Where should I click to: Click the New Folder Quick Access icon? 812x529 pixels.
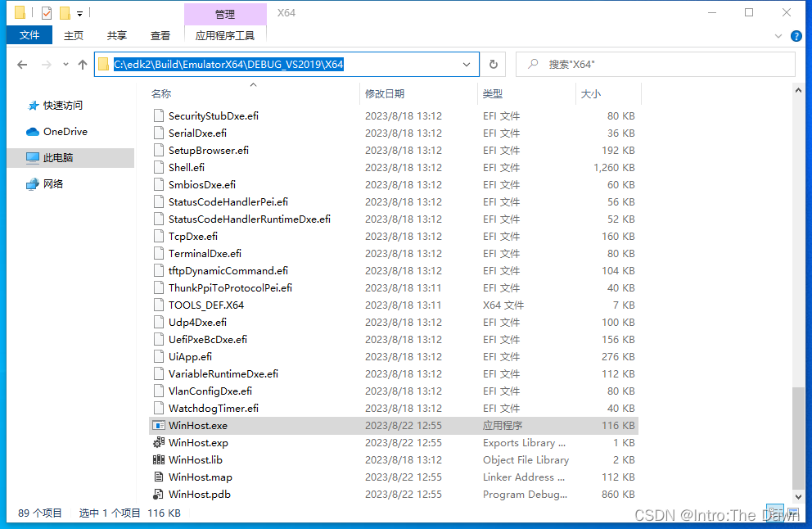coord(63,12)
